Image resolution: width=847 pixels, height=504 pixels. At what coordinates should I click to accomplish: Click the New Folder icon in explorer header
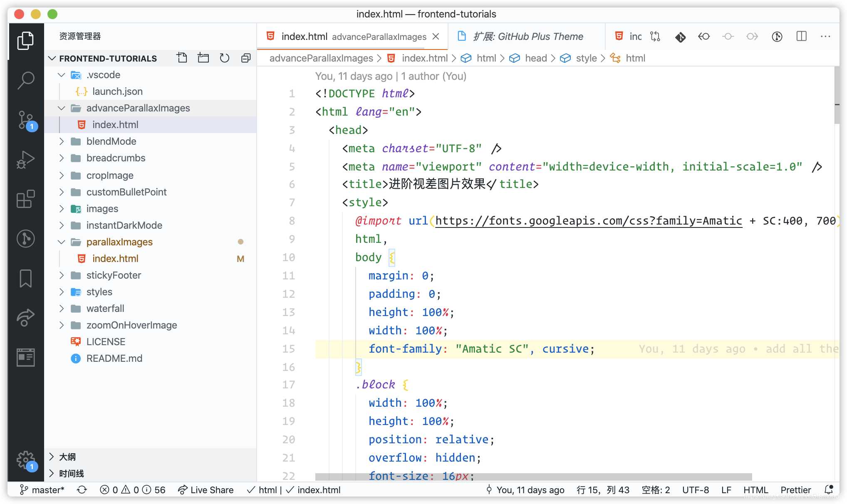coord(203,58)
